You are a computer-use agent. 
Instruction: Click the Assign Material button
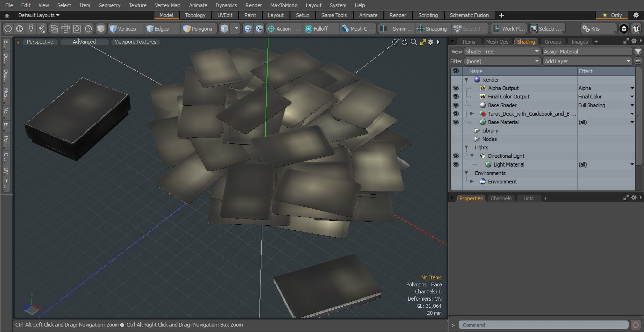tap(587, 51)
